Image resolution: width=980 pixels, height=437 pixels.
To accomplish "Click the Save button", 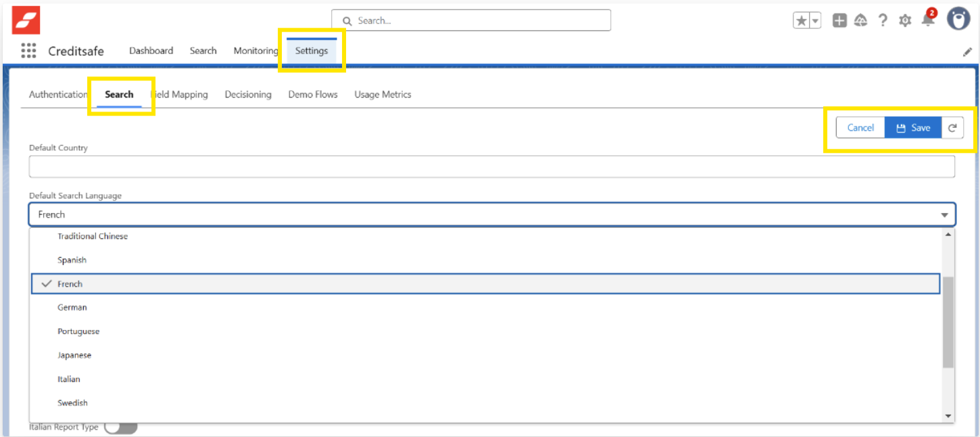I will pos(913,127).
